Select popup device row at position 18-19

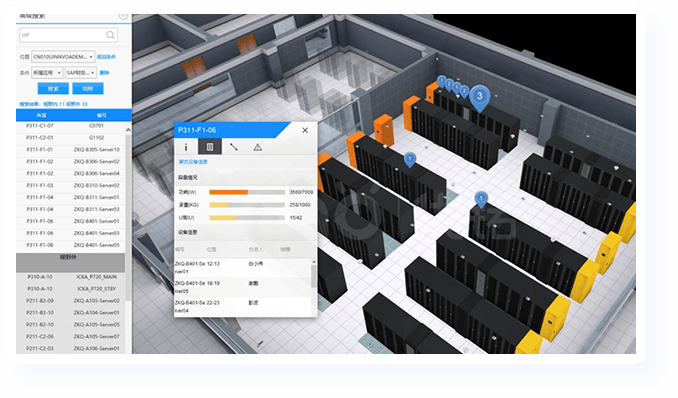coord(243,287)
